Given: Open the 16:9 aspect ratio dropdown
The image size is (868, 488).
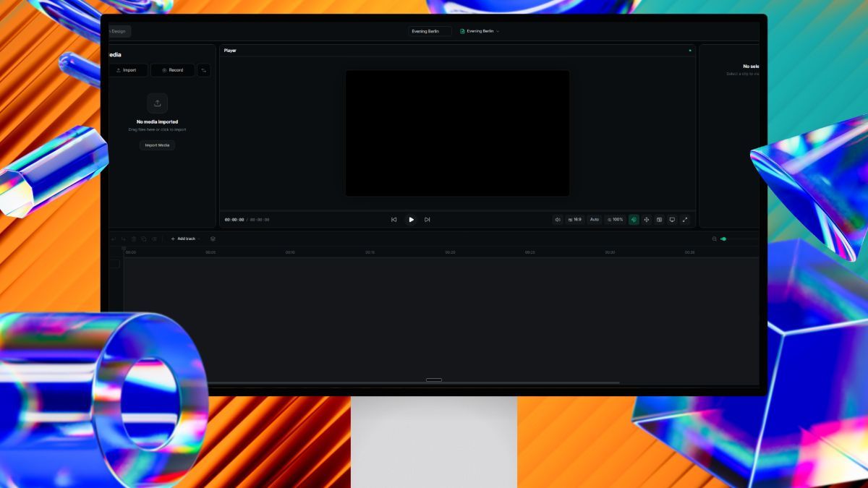Looking at the screenshot, I should [575, 220].
